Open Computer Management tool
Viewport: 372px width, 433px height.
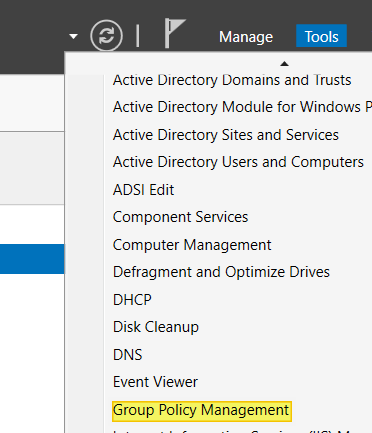click(192, 245)
